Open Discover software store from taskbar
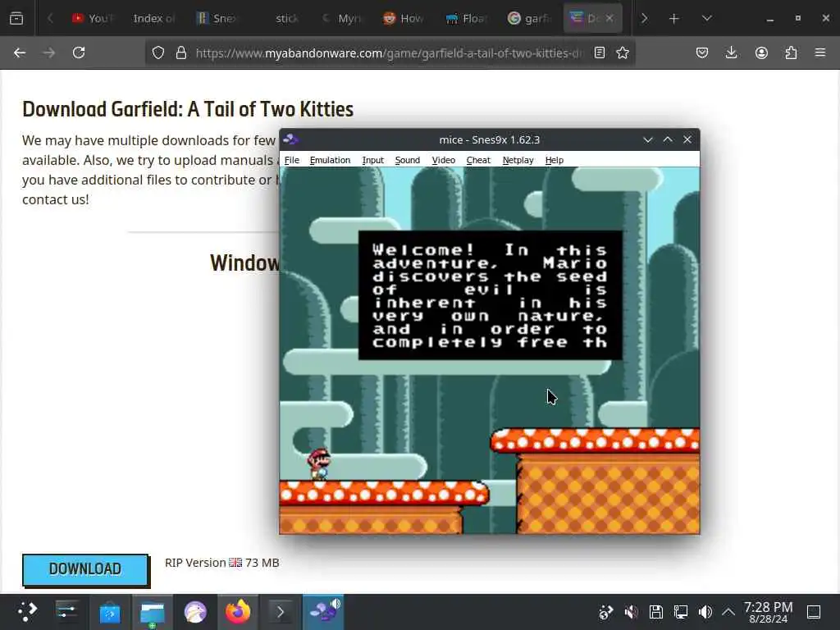 [110, 612]
